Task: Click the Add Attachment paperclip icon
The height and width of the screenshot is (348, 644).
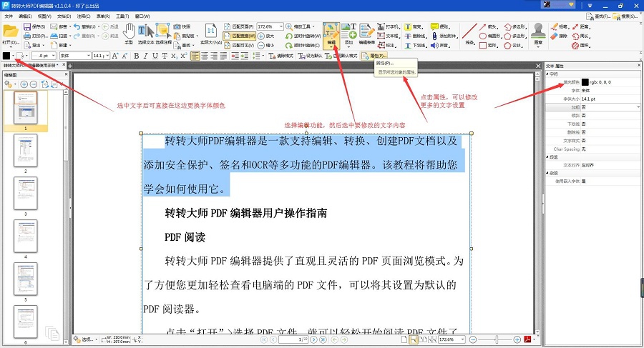Action: point(434,36)
